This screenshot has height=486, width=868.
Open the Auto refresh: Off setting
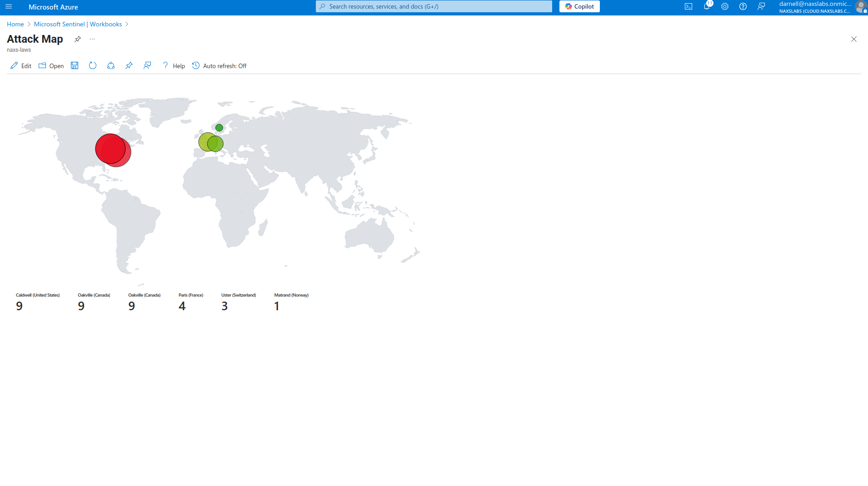[219, 66]
